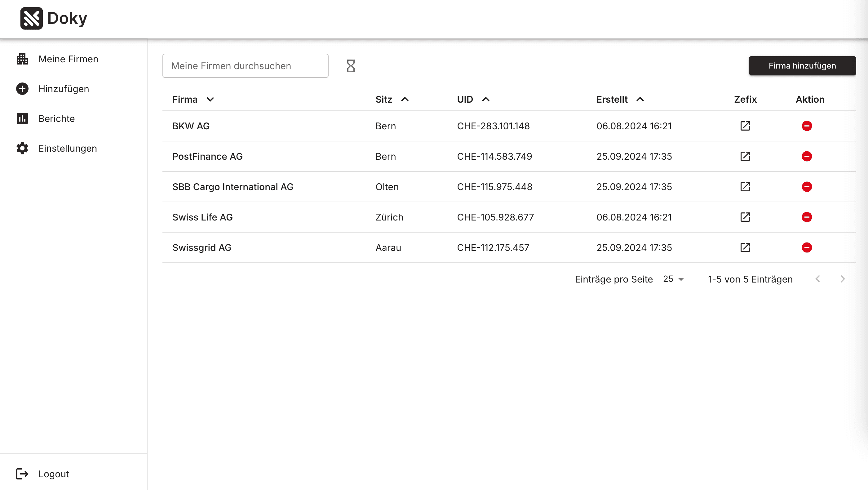This screenshot has width=868, height=490.
Task: Select the SBB Cargo International AG name
Action: (233, 187)
